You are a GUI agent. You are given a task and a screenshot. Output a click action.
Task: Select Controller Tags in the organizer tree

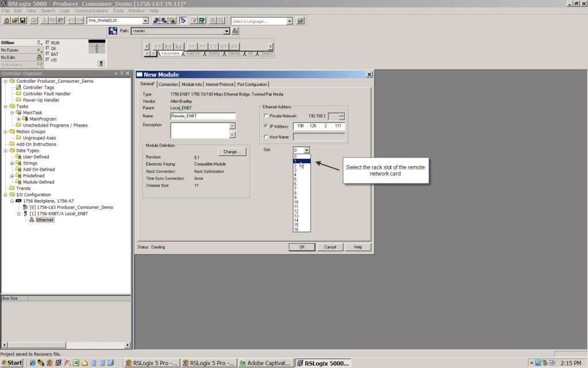click(38, 87)
